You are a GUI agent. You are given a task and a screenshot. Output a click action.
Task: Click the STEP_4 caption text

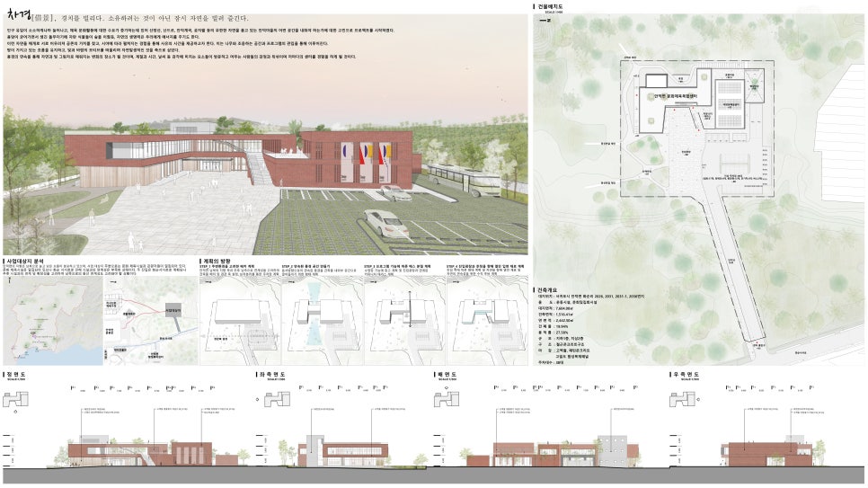coord(486,271)
